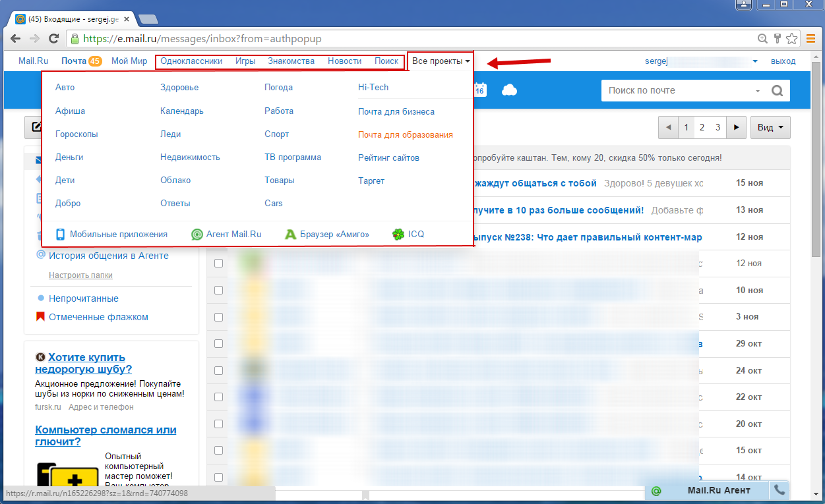Collapse the Все проекты dropdown

[x=441, y=61]
